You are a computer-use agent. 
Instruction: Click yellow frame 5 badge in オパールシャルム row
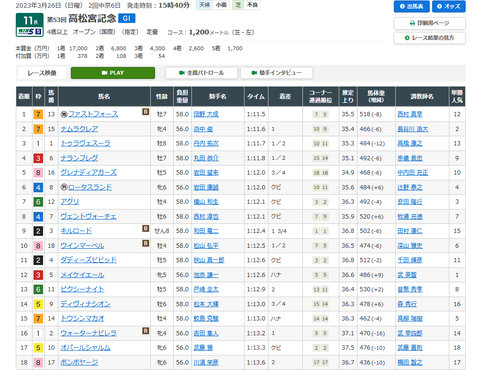38,348
